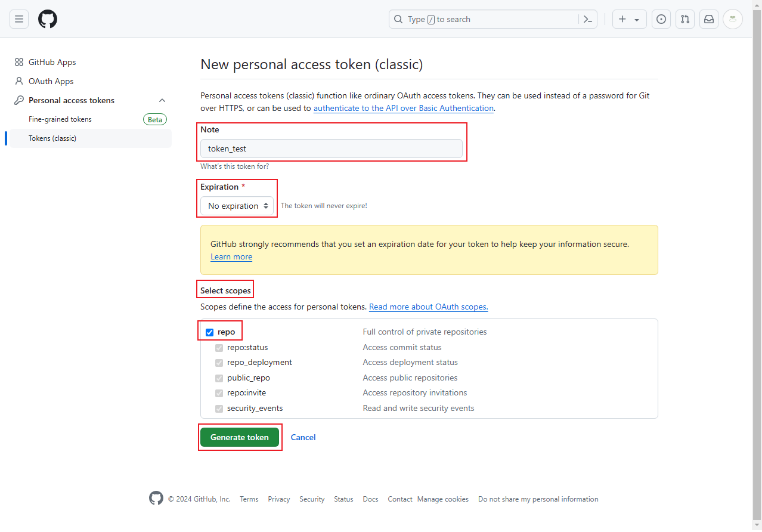Click the Learn more link
Image resolution: width=762 pixels, height=532 pixels.
pyautogui.click(x=231, y=256)
